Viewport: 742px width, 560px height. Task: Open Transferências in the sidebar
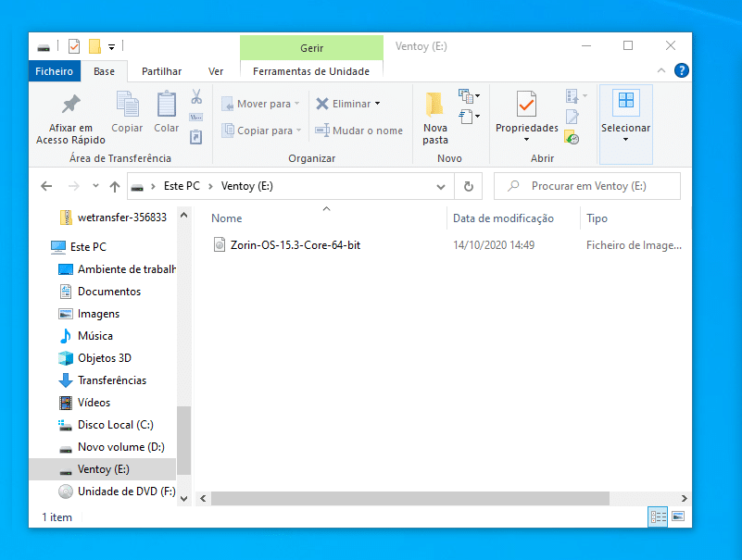pyautogui.click(x=102, y=380)
